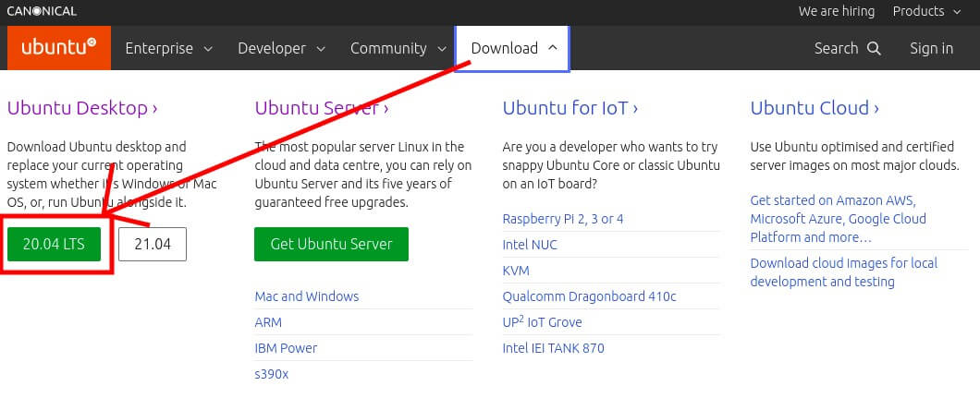Click the Ubuntu logo home button
Viewport: 980px width, 398px height.
pos(59,47)
